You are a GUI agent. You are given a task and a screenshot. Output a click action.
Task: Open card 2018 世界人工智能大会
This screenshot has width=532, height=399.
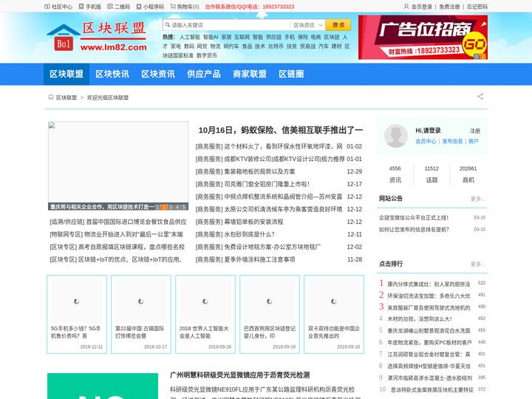(x=205, y=314)
